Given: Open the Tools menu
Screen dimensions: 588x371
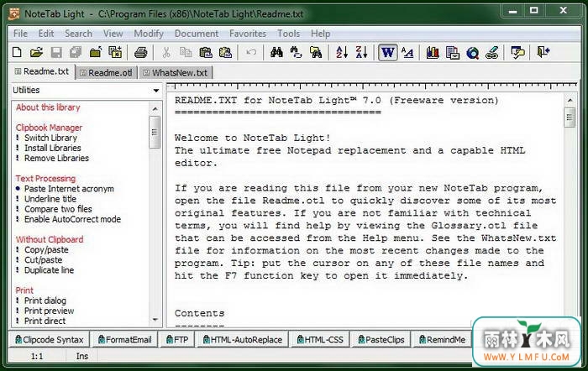Looking at the screenshot, I should [288, 34].
